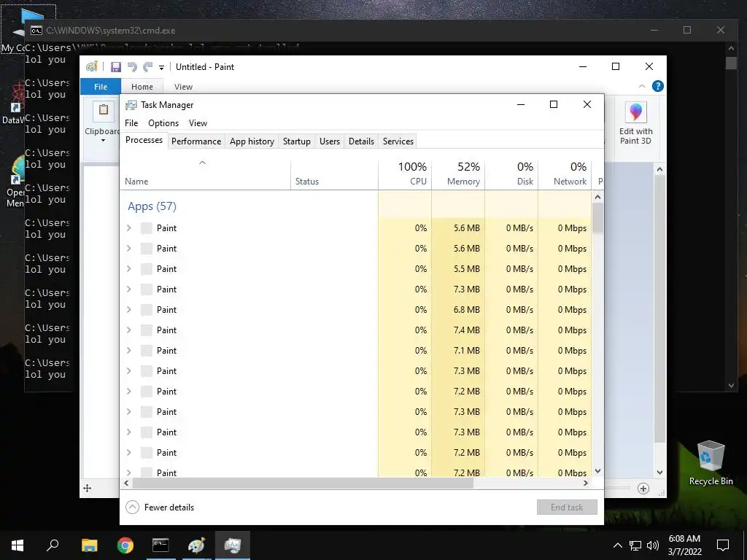Expand the Paint process using 6.8 MB
This screenshot has height=560, width=747.
pyautogui.click(x=128, y=309)
